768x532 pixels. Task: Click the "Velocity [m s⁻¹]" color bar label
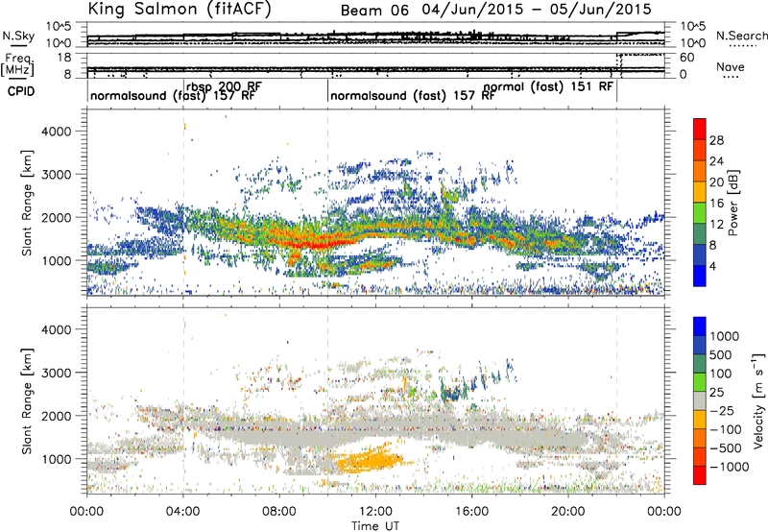pyautogui.click(x=759, y=400)
